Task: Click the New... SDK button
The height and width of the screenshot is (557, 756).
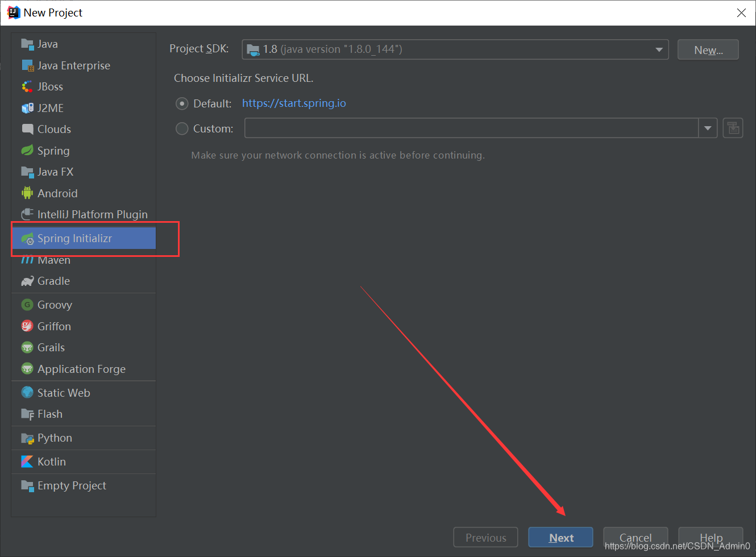Action: pos(708,50)
